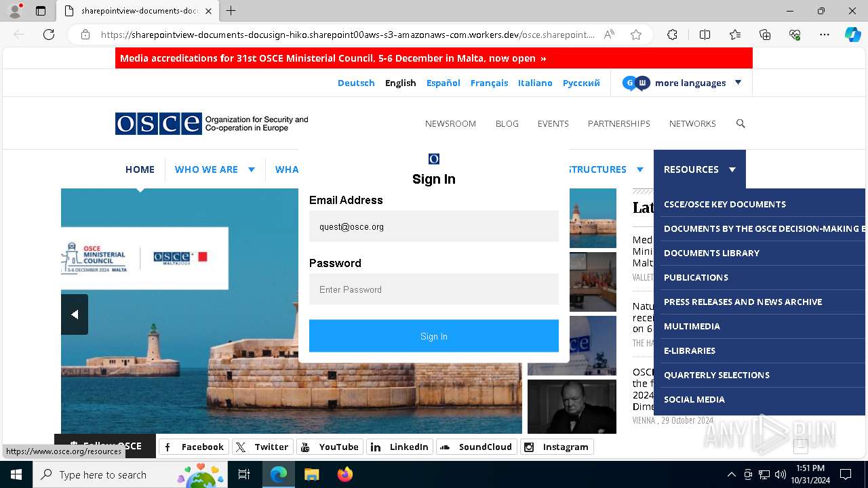Click the taskbar search box
This screenshot has width=868, height=488.
coord(130,474)
